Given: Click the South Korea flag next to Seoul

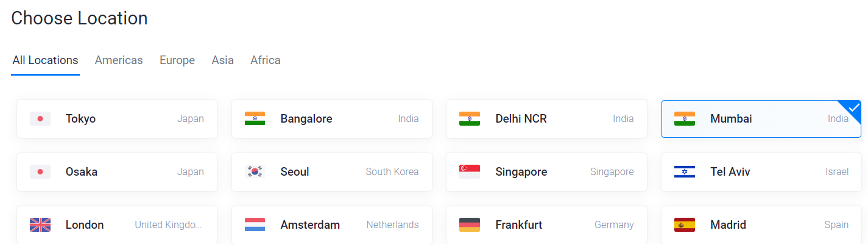Looking at the screenshot, I should coord(255,172).
